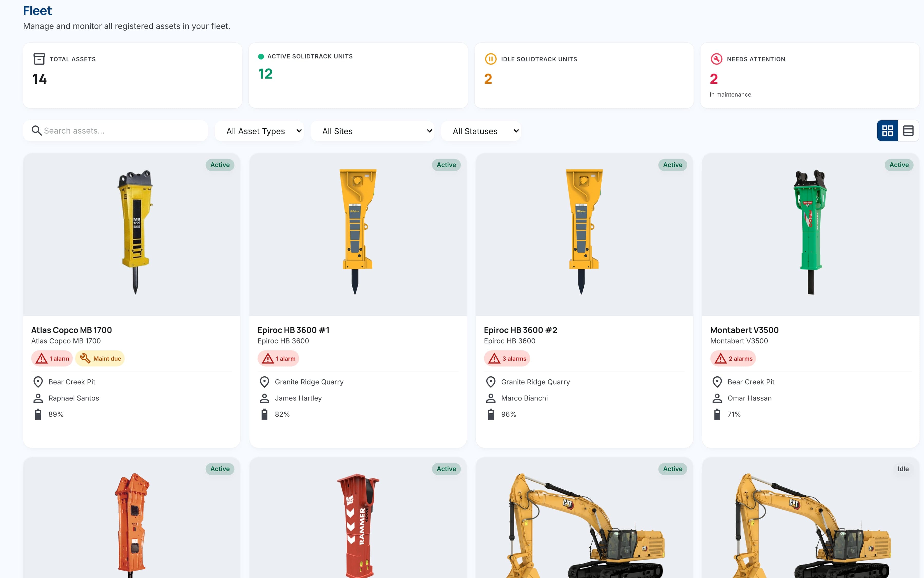Image resolution: width=924 pixels, height=578 pixels.
Task: Open the All Sites dropdown
Action: [372, 131]
